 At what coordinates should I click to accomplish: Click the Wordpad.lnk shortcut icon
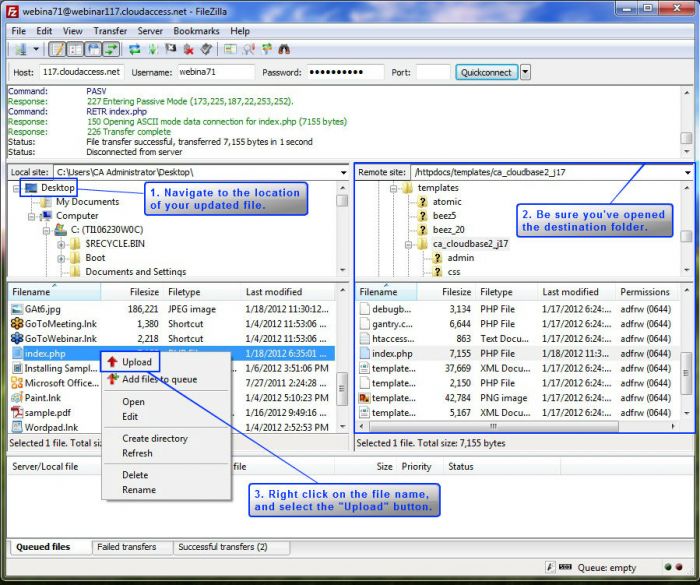17,427
